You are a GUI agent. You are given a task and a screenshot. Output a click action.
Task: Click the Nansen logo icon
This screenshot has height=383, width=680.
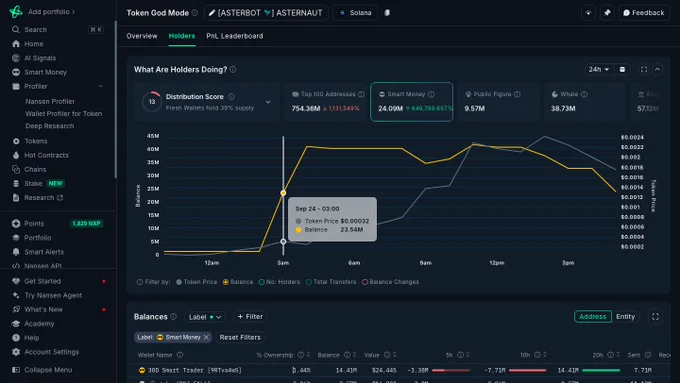pos(16,12)
